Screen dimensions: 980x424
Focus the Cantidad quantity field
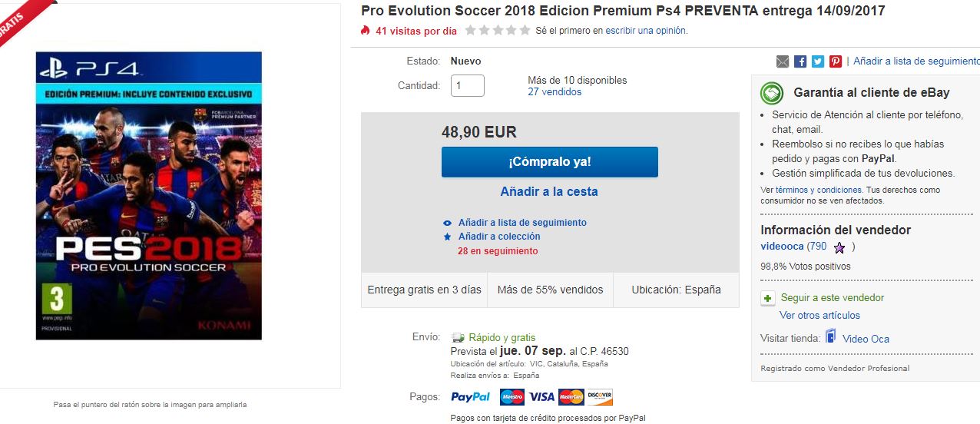(467, 86)
